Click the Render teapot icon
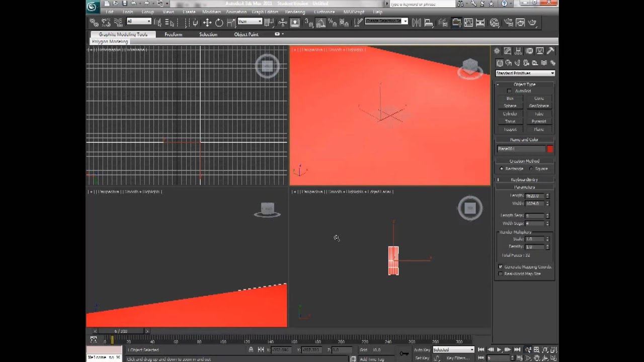The image size is (644, 362). (x=532, y=23)
